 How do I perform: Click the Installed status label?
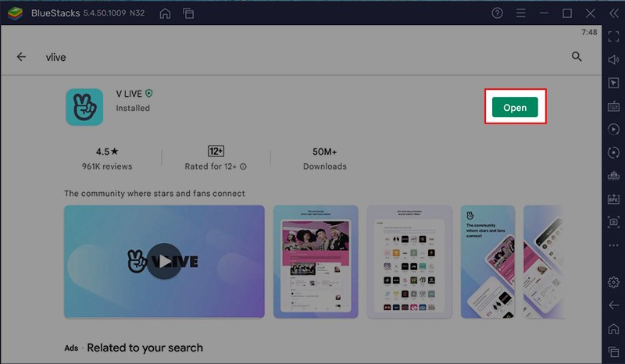(133, 108)
